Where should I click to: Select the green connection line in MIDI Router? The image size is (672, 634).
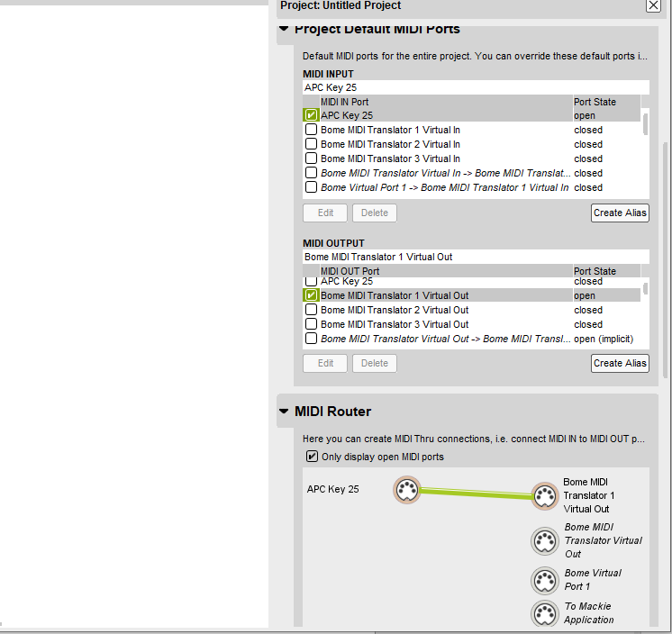(x=476, y=494)
